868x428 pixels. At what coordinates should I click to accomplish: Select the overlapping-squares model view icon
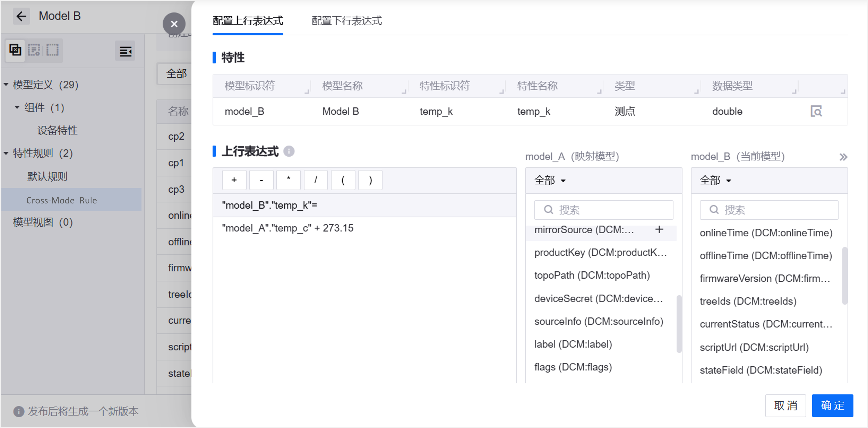tap(15, 50)
